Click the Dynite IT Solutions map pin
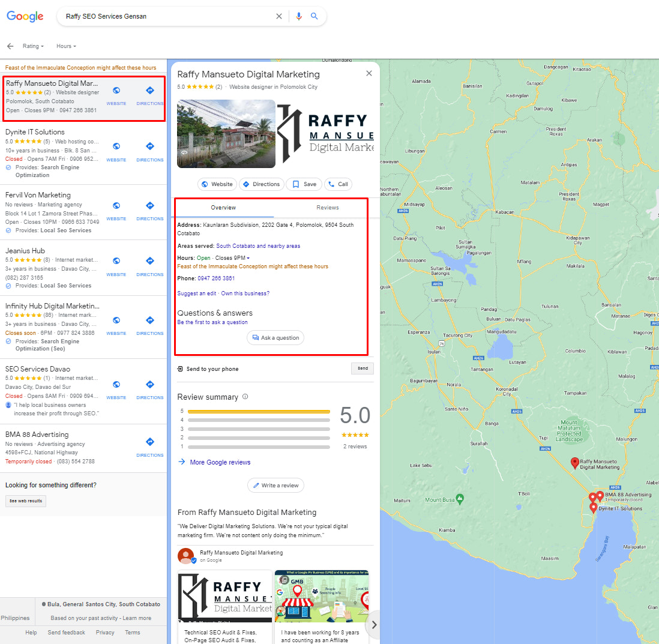Image resolution: width=659 pixels, height=644 pixels. [x=593, y=508]
